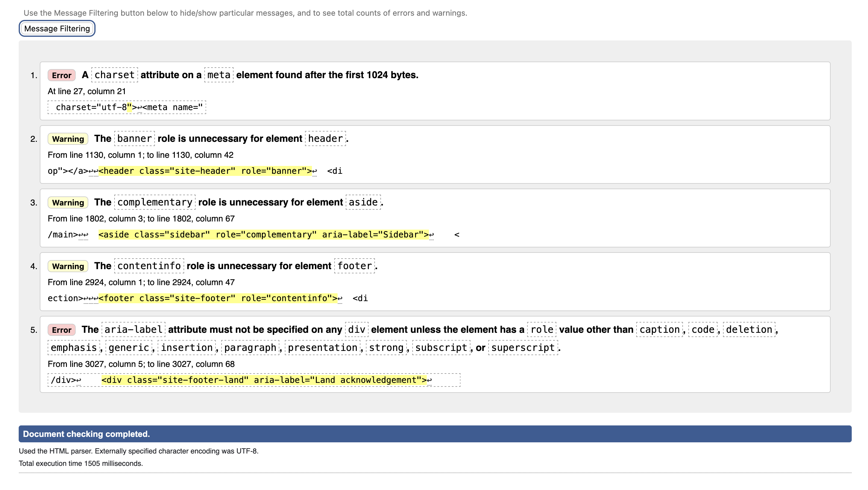Open the Message Filtering button

pyautogui.click(x=57, y=29)
